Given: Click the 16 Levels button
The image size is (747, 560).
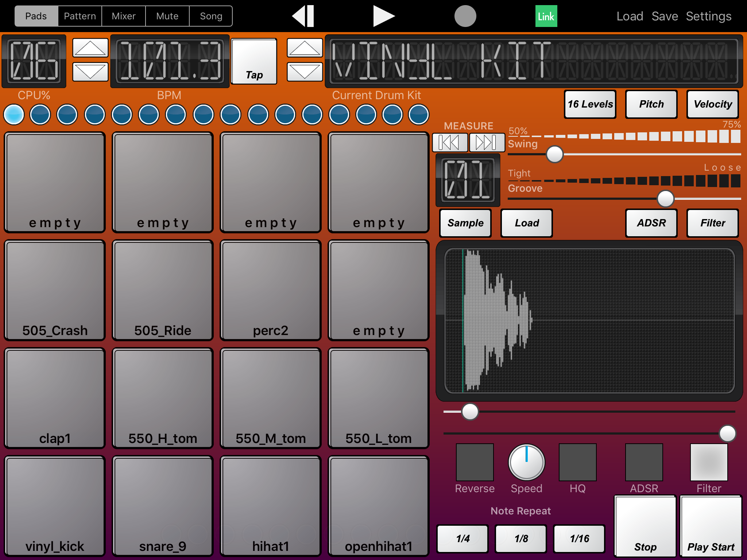Looking at the screenshot, I should [590, 104].
